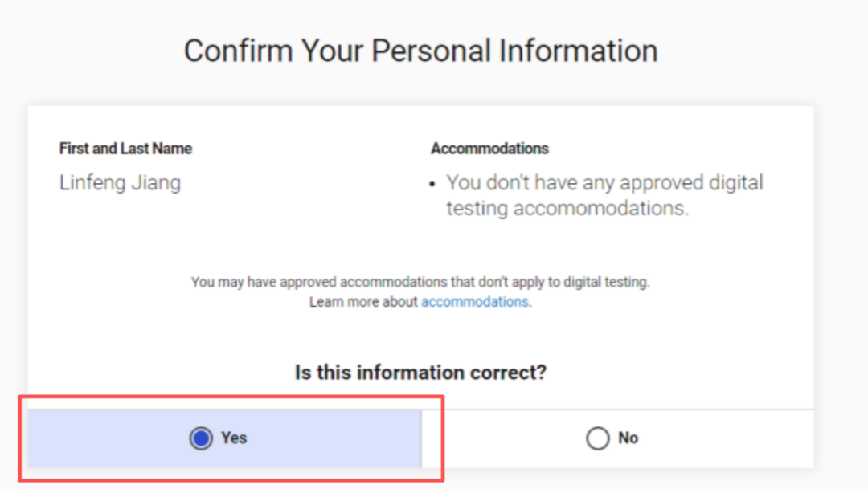The width and height of the screenshot is (868, 489).
Task: Click the "Yes" label text
Action: [x=234, y=438]
